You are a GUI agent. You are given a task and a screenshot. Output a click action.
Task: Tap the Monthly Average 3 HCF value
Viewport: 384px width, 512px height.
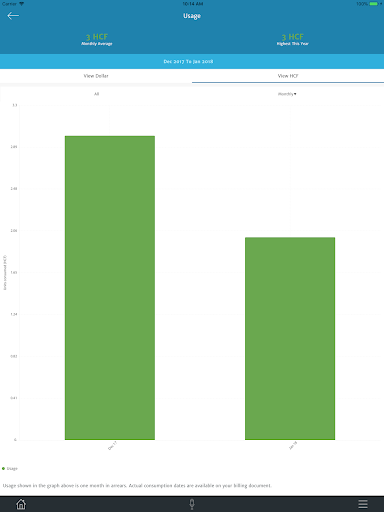97,37
